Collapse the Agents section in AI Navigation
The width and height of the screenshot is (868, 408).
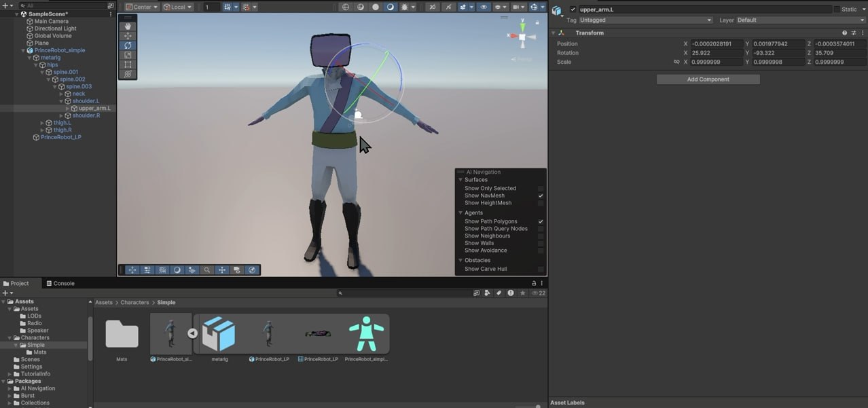(460, 213)
